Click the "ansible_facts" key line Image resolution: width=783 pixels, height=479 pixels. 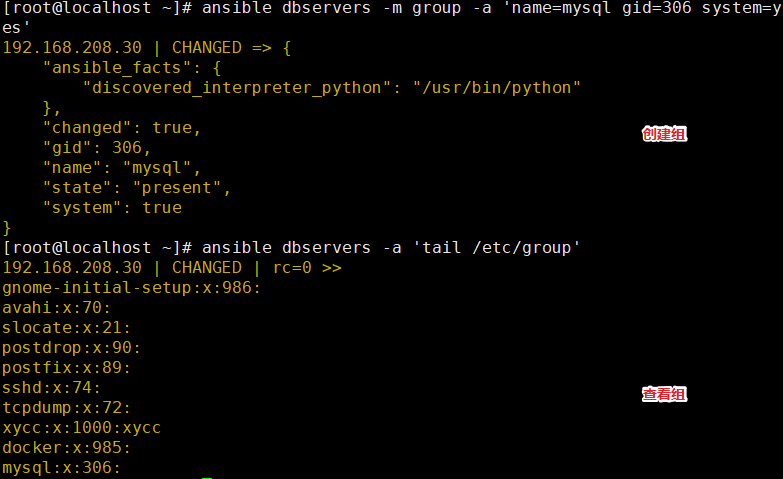(132, 68)
